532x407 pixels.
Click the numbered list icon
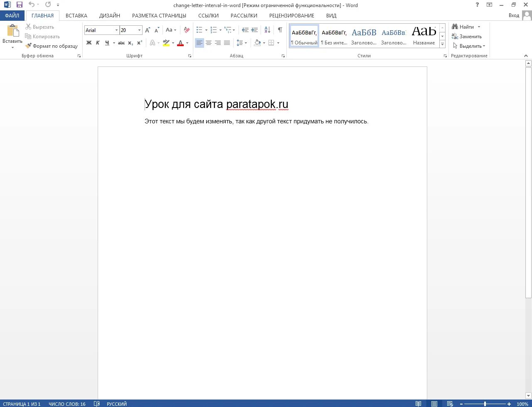tap(213, 30)
